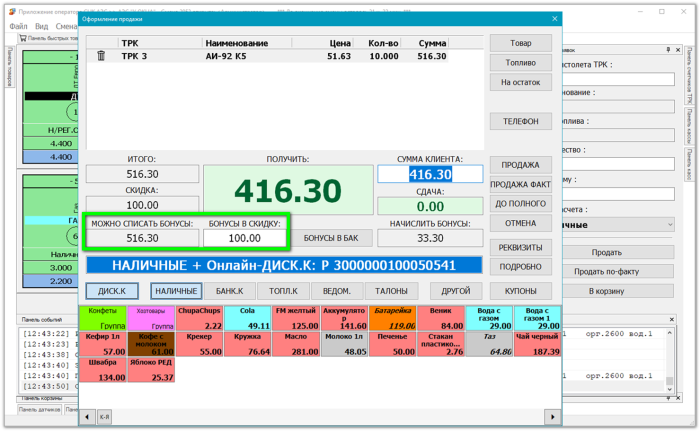
Task: Add Кружка product tile
Action: [x=248, y=344]
